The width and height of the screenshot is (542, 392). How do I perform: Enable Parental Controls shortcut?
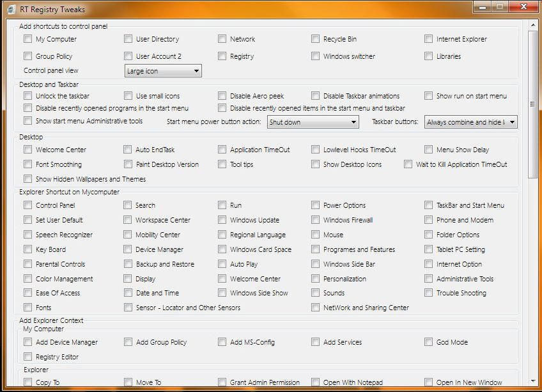pos(27,264)
